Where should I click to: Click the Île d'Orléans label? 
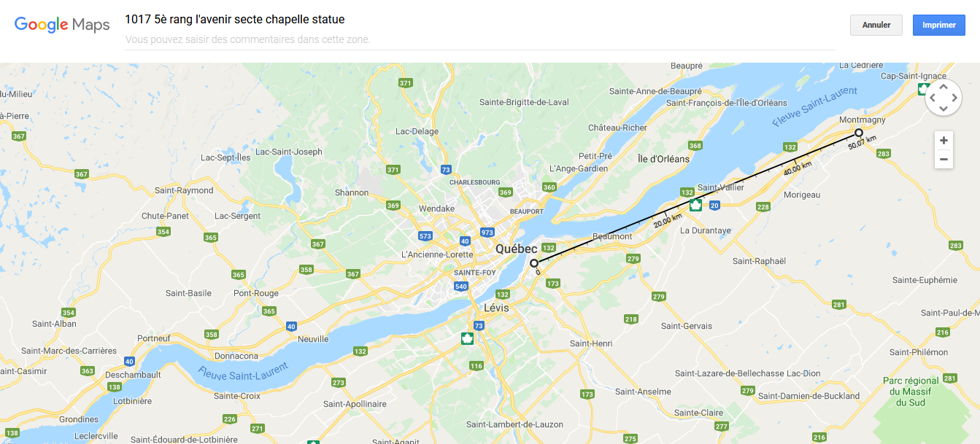click(663, 159)
